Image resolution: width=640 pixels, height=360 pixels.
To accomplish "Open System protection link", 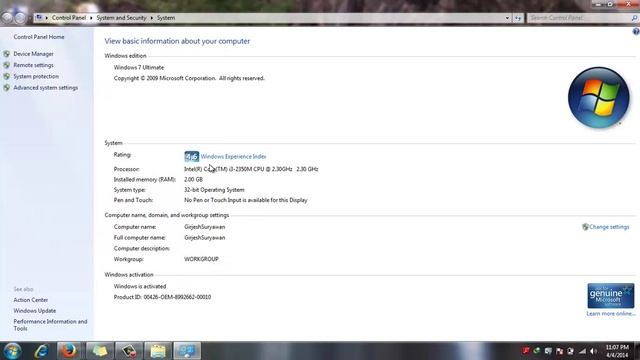I will 36,76.
